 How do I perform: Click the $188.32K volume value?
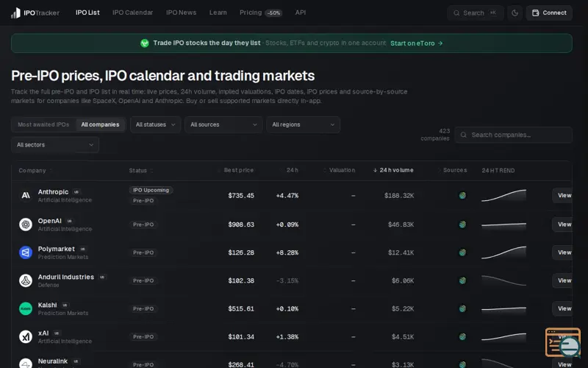399,196
